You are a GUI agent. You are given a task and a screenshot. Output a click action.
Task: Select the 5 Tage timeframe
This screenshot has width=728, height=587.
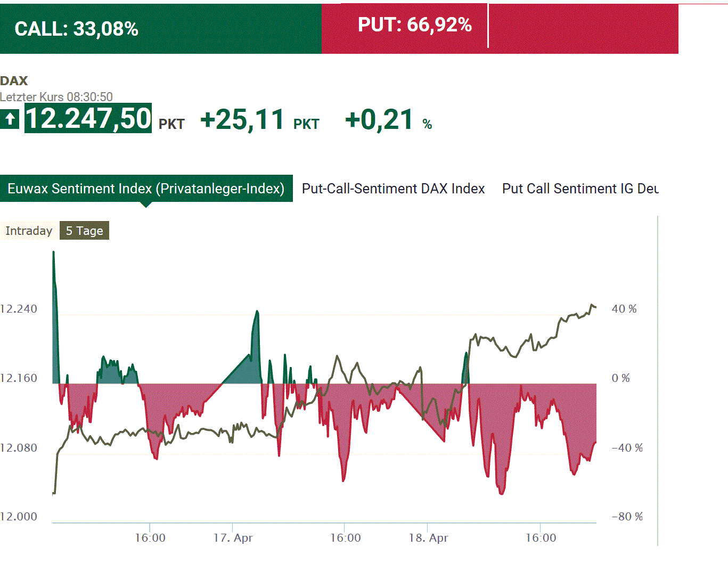click(x=84, y=231)
